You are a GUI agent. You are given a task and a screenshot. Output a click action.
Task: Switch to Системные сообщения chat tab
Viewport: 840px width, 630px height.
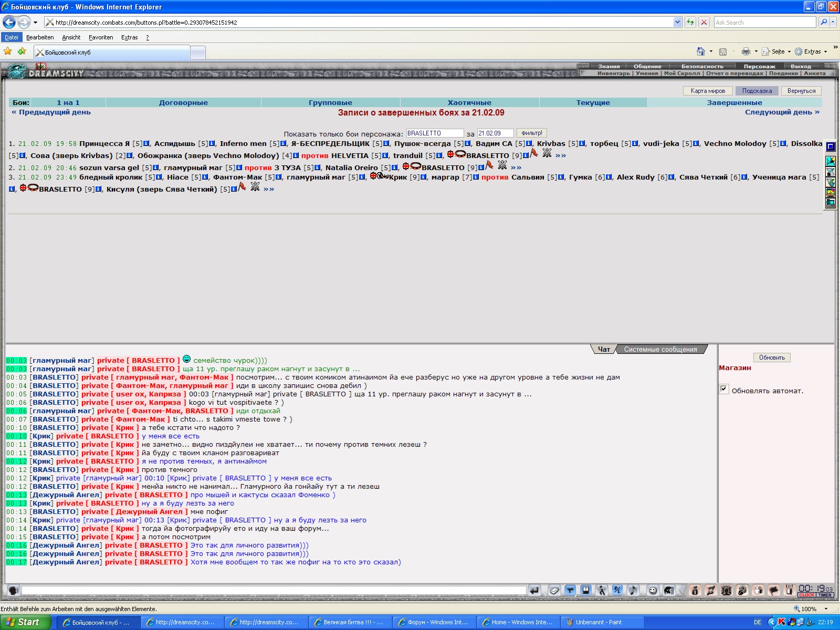pyautogui.click(x=660, y=350)
